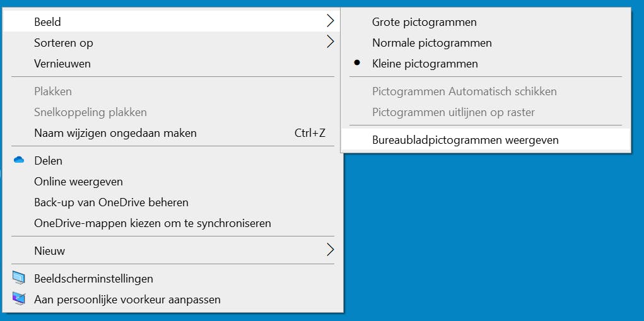The width and height of the screenshot is (644, 321).
Task: Open Online weergeven from the context menu
Action: tap(78, 182)
